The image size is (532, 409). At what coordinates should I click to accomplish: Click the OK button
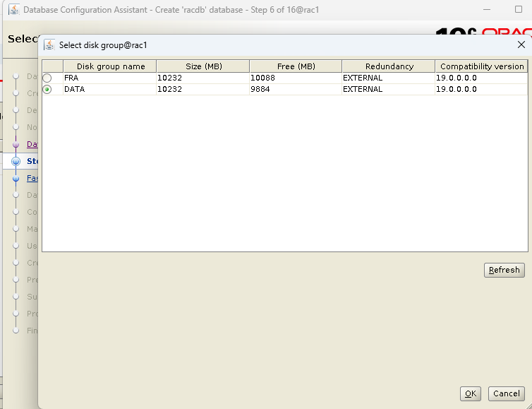coord(470,393)
